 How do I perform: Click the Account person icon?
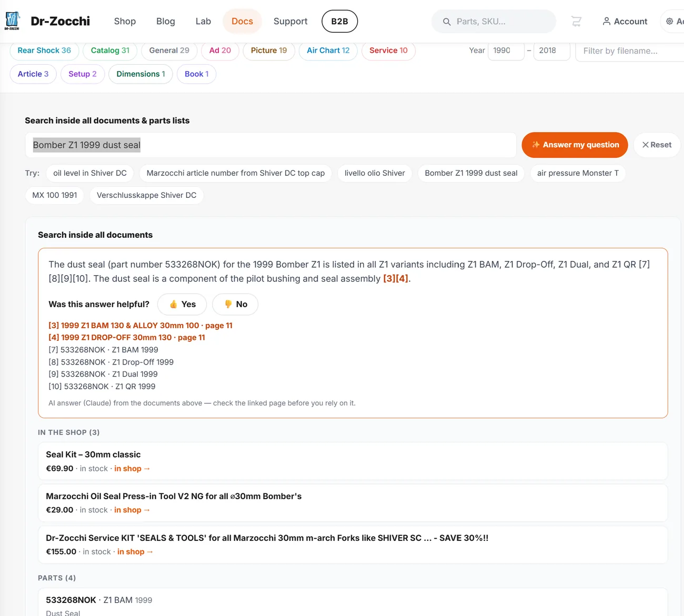[x=607, y=22]
